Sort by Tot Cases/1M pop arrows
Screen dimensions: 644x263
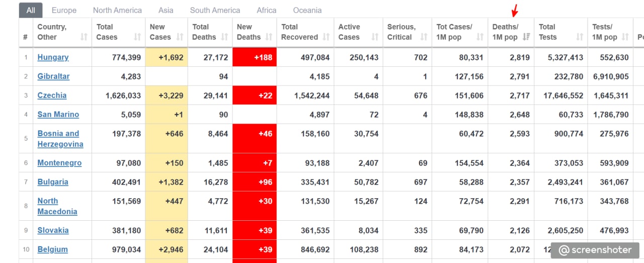point(480,37)
